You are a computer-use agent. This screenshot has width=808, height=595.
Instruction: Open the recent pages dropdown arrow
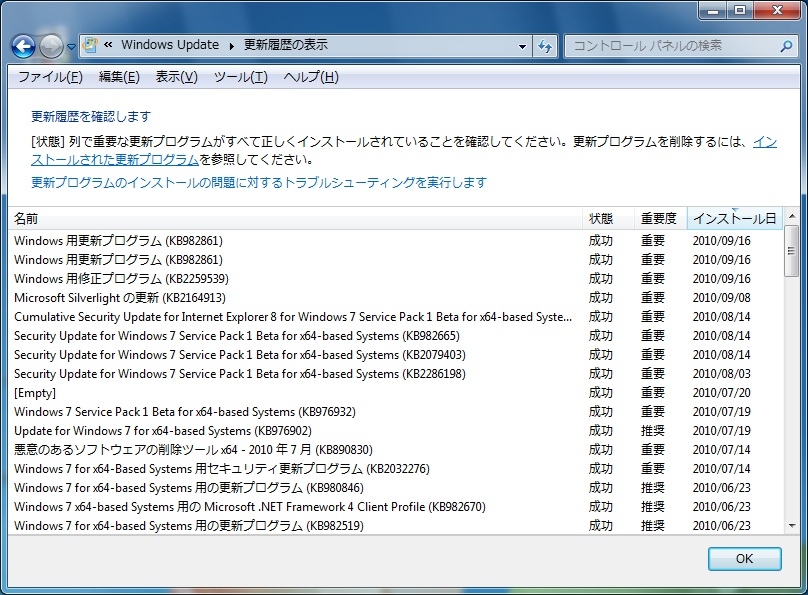[71, 47]
